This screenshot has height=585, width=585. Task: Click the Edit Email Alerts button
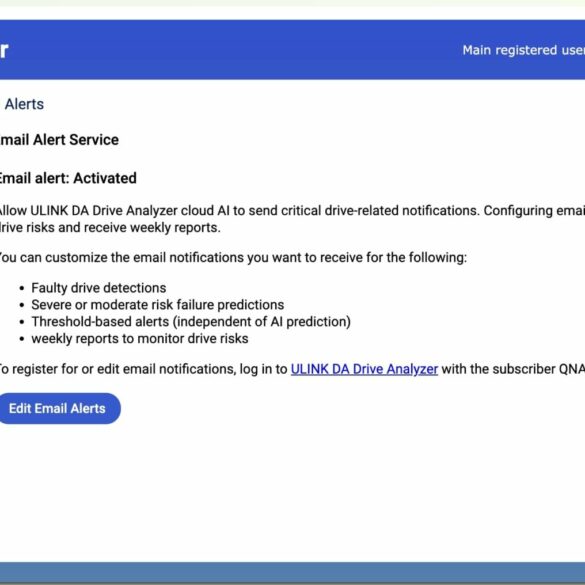59,408
